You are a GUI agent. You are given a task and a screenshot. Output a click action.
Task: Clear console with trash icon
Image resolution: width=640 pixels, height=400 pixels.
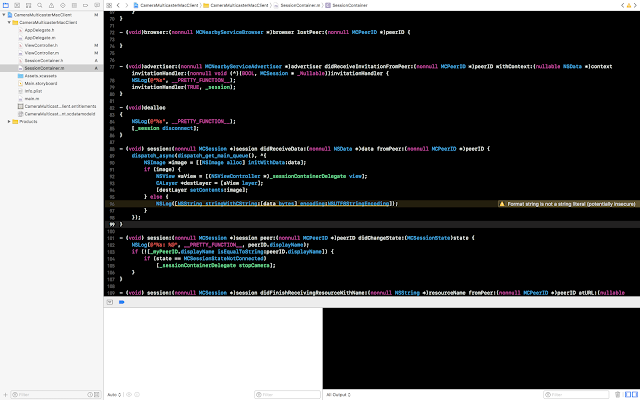(x=618, y=395)
